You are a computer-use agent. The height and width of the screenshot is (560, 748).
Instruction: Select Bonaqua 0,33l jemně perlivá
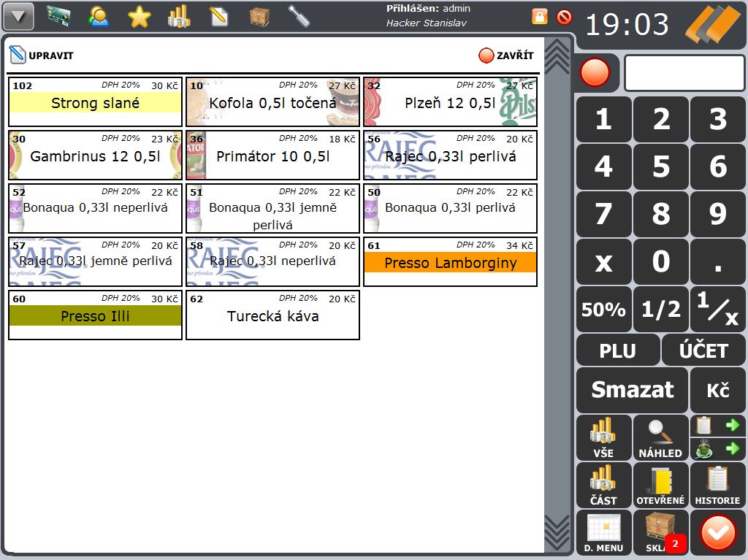point(273,209)
